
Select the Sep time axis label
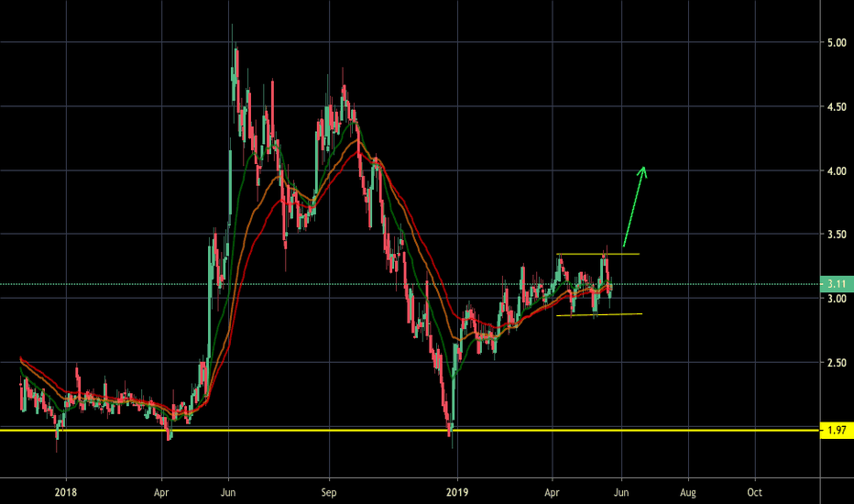pyautogui.click(x=329, y=493)
